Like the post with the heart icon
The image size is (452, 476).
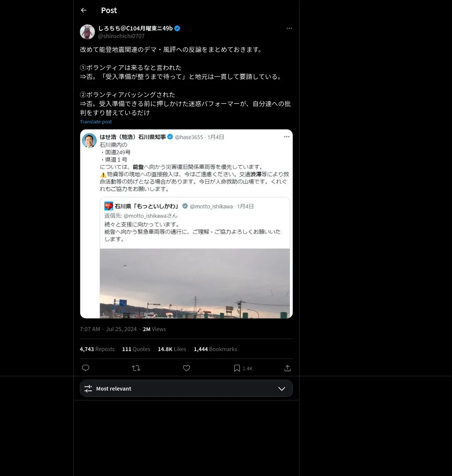point(186,368)
